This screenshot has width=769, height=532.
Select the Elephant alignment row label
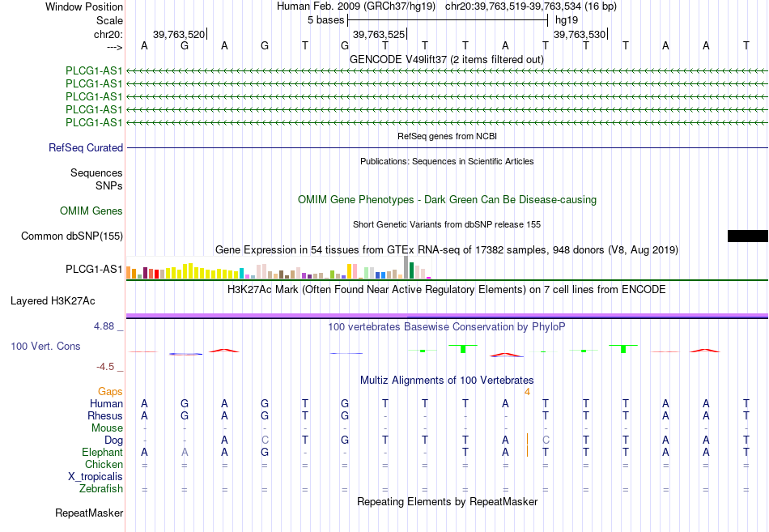tap(102, 452)
